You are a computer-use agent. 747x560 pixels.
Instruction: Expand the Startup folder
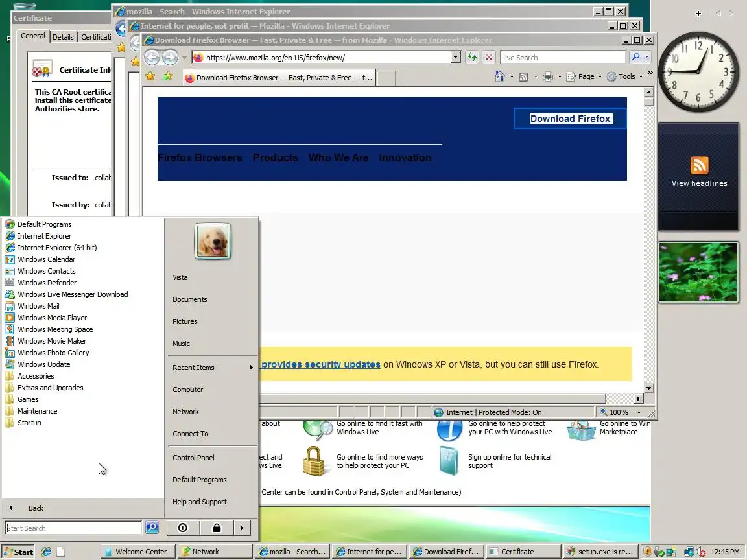click(x=29, y=423)
